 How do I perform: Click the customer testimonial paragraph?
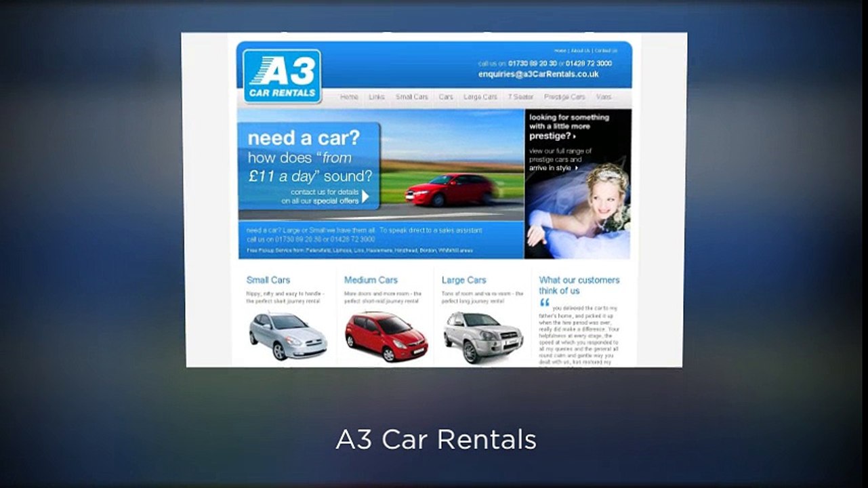coord(579,335)
